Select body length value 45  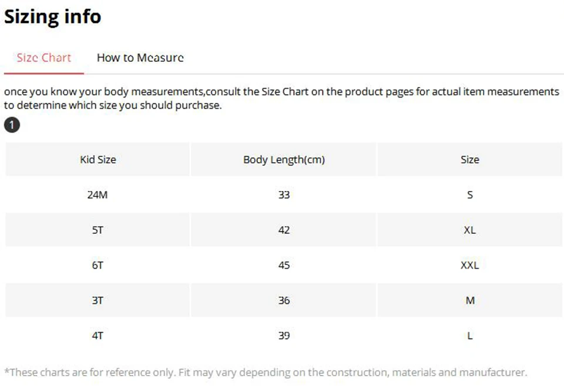(x=284, y=265)
